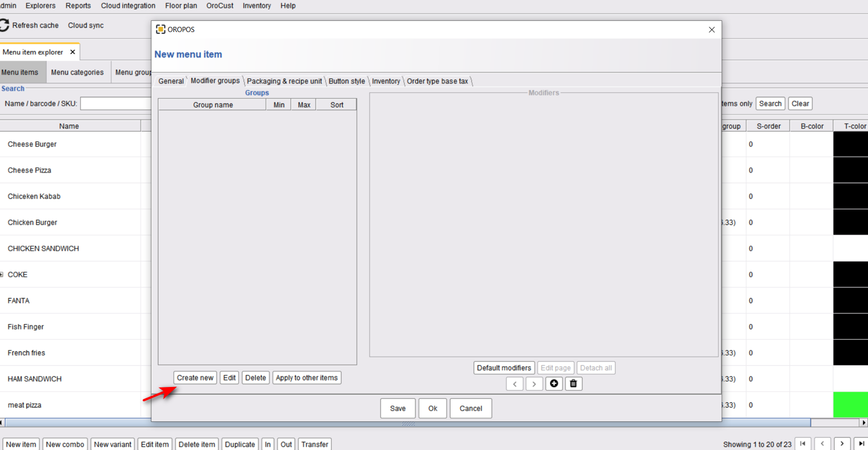The width and height of the screenshot is (868, 450).
Task: Select the Menu categories tab
Action: point(77,72)
